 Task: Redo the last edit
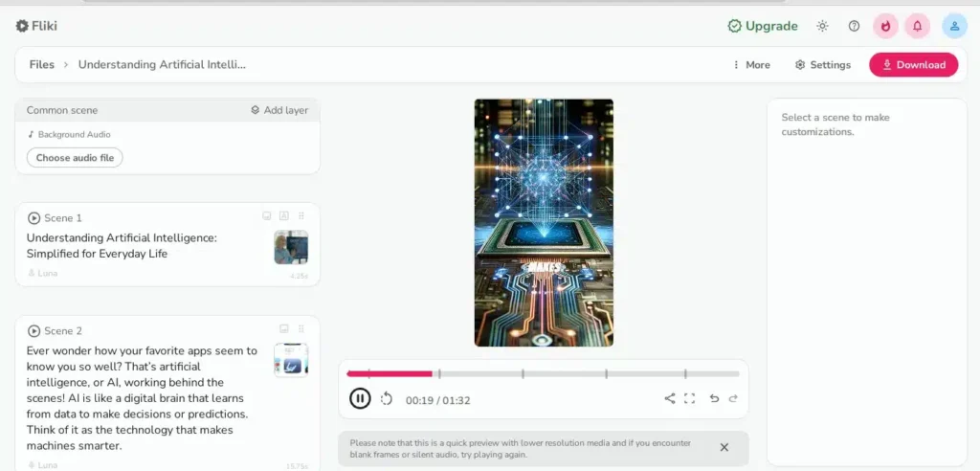point(733,398)
